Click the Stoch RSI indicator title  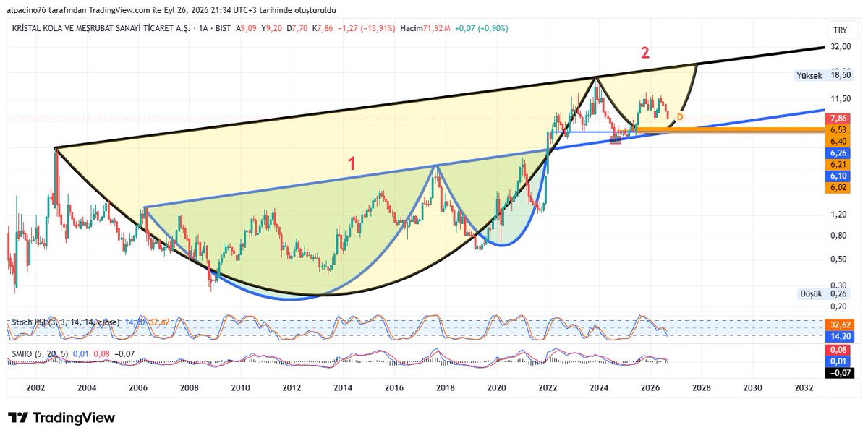click(66, 322)
